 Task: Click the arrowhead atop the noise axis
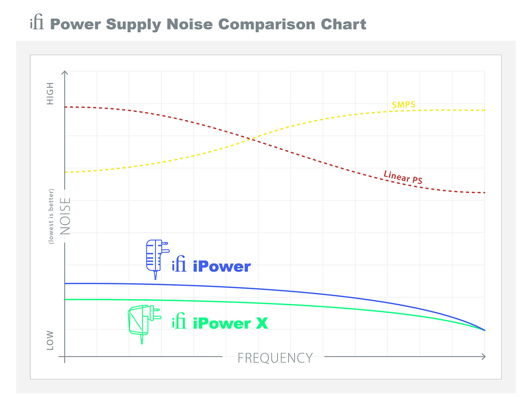[65, 73]
